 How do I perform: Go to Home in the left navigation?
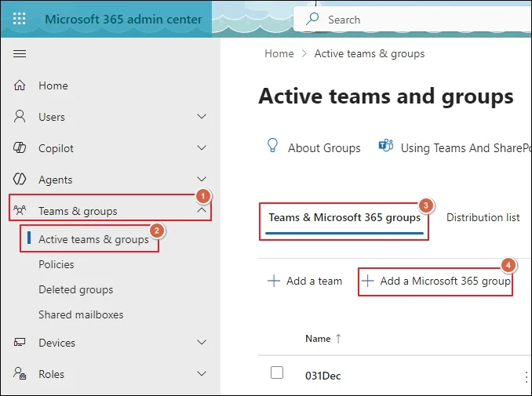click(x=53, y=85)
